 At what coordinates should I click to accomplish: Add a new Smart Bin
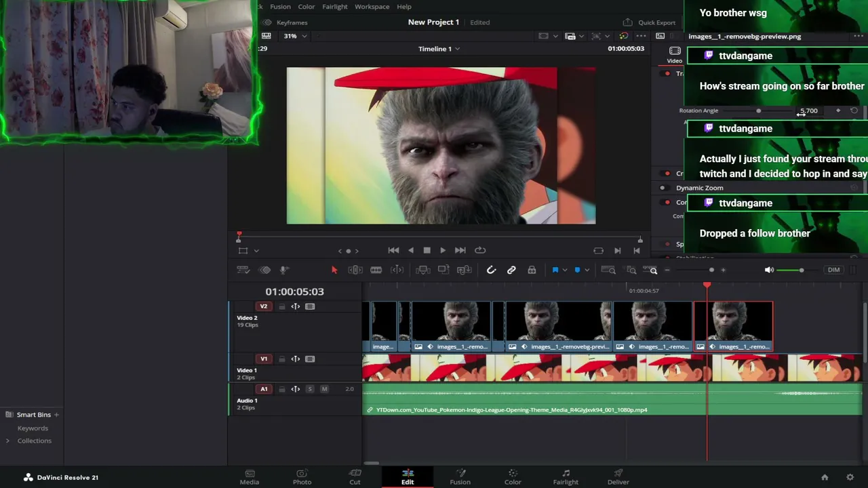pos(56,415)
